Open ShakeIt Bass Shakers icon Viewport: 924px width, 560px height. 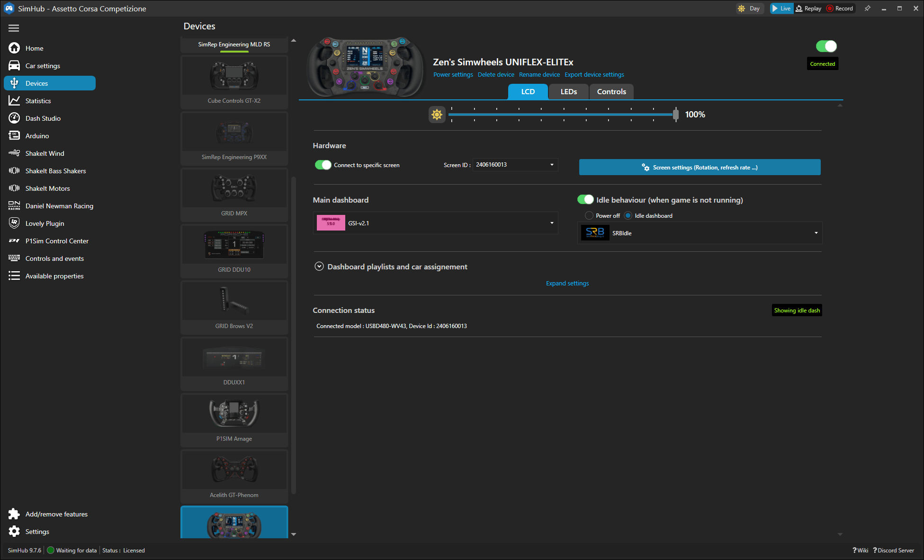[x=14, y=171]
